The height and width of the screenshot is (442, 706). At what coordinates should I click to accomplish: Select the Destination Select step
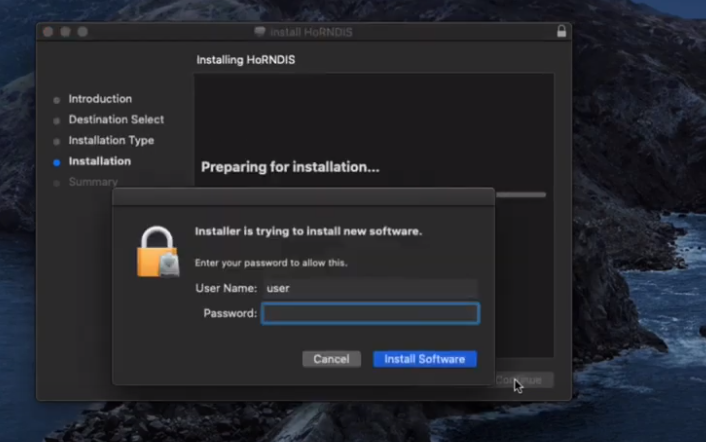pyautogui.click(x=116, y=119)
